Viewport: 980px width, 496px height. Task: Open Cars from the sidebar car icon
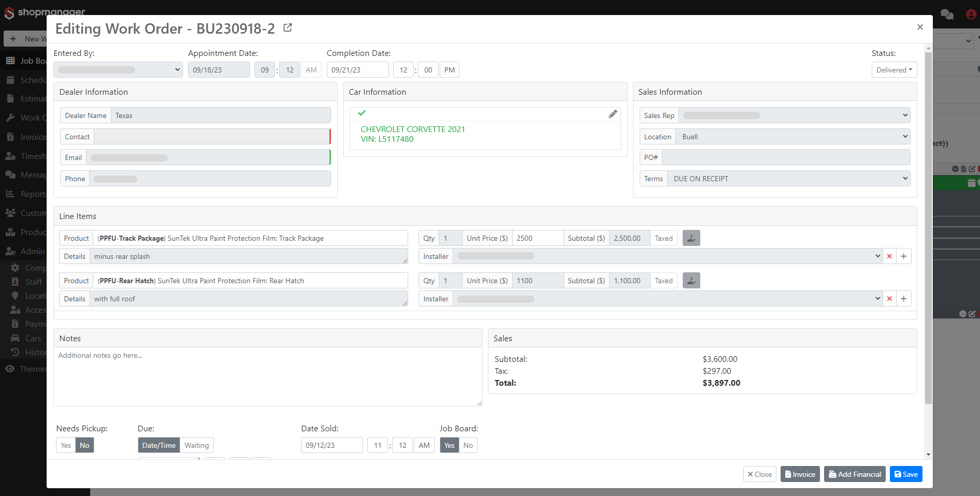(x=16, y=338)
